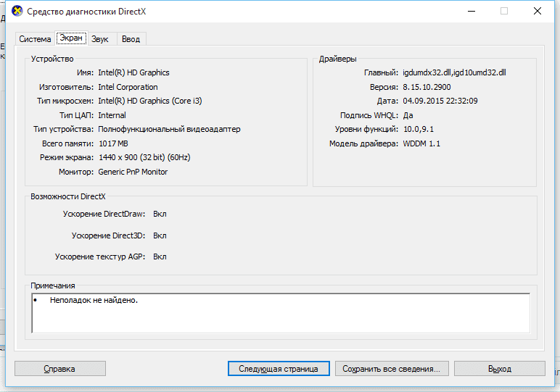
Task: Select the 'Неполадок не найдено.' note
Action: point(94,300)
